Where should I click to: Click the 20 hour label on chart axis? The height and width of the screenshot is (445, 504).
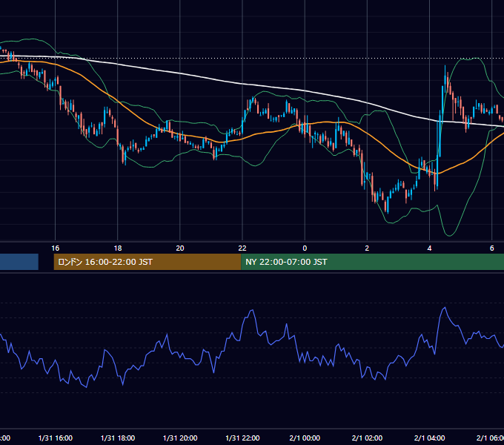[x=180, y=248]
